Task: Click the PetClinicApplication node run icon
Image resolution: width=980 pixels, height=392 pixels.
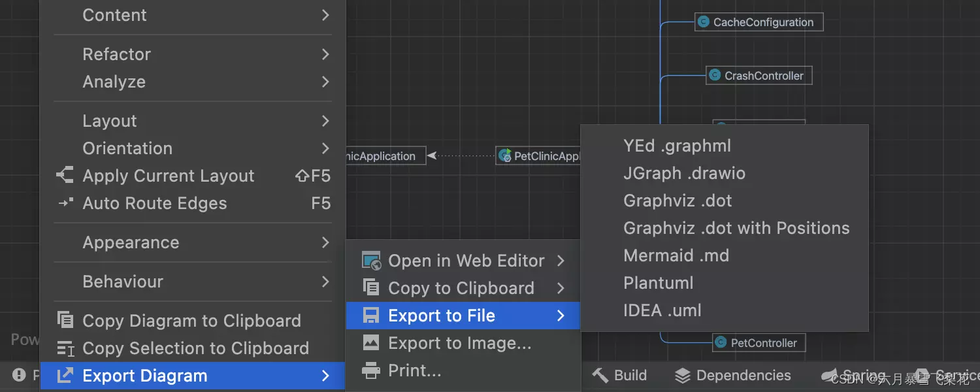Action: tap(504, 155)
